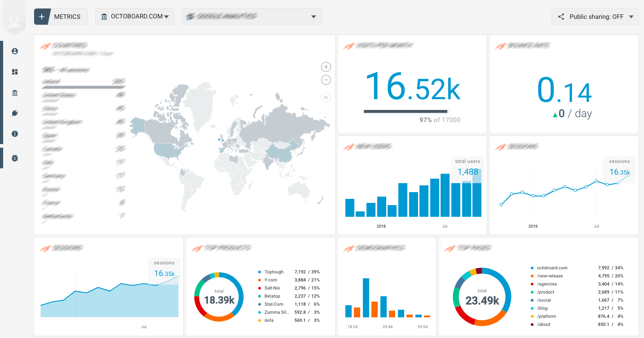The image size is (644, 338).
Task: Turn on Public sharing
Action: click(x=597, y=16)
